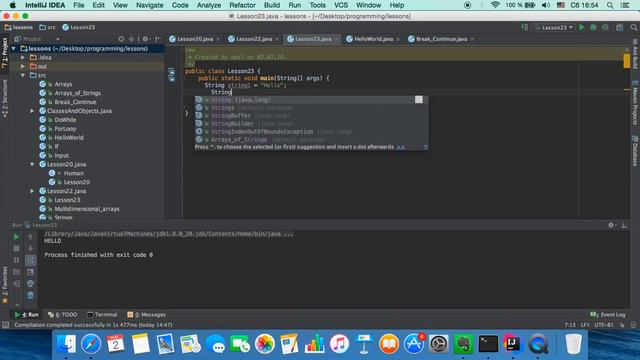This screenshot has width=640, height=360.
Task: Open the Run panel settings gear
Action: pyautogui.click(x=611, y=225)
